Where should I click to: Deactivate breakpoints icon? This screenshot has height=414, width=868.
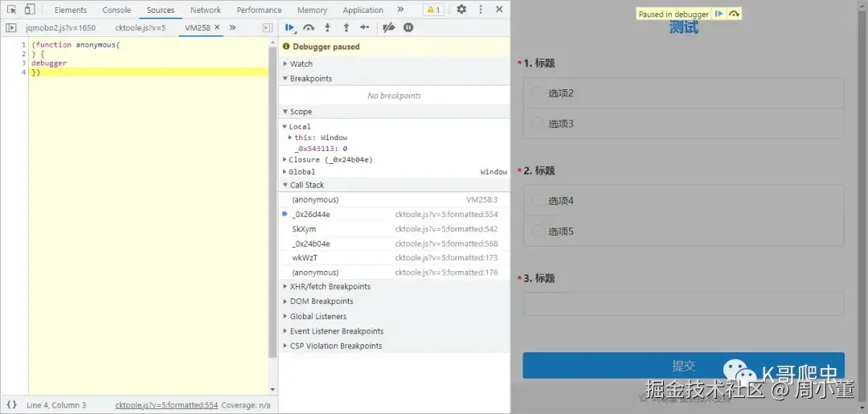point(389,27)
